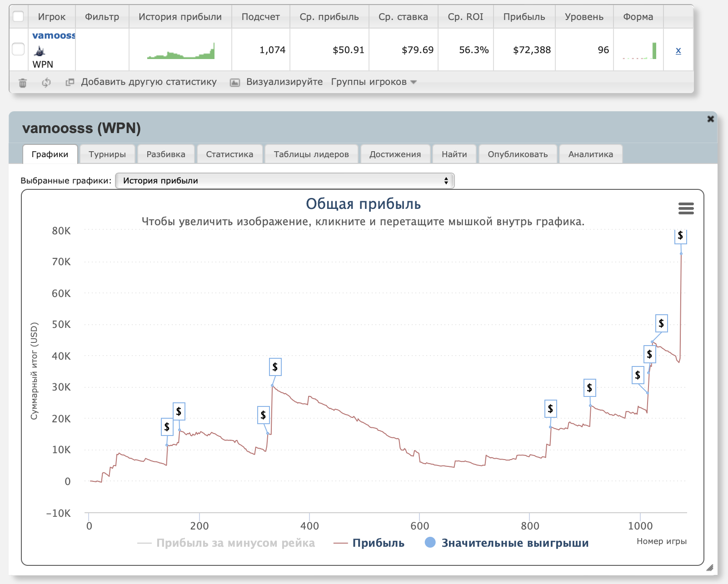Switch to Найти tab

(454, 154)
